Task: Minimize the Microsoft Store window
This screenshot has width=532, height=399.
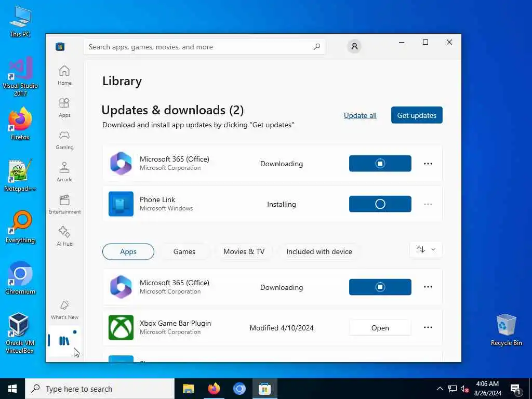Action: coord(402,42)
